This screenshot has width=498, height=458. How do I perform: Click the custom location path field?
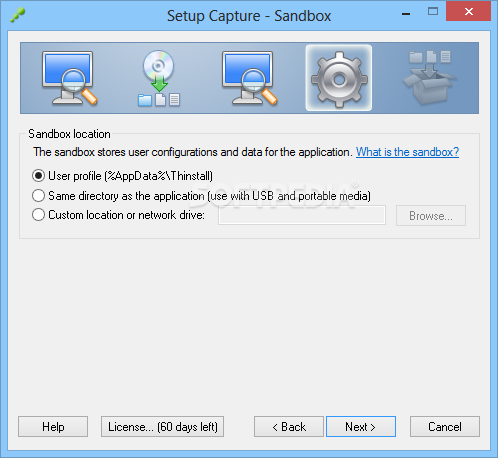[x=302, y=215]
